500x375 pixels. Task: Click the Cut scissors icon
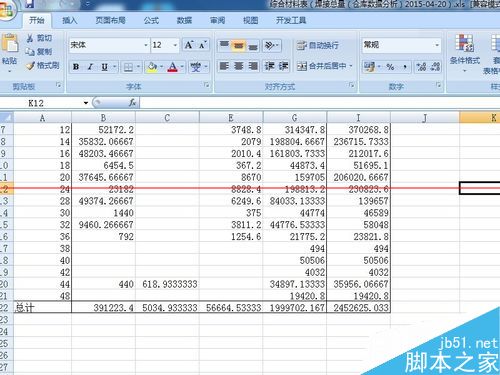(x=30, y=38)
